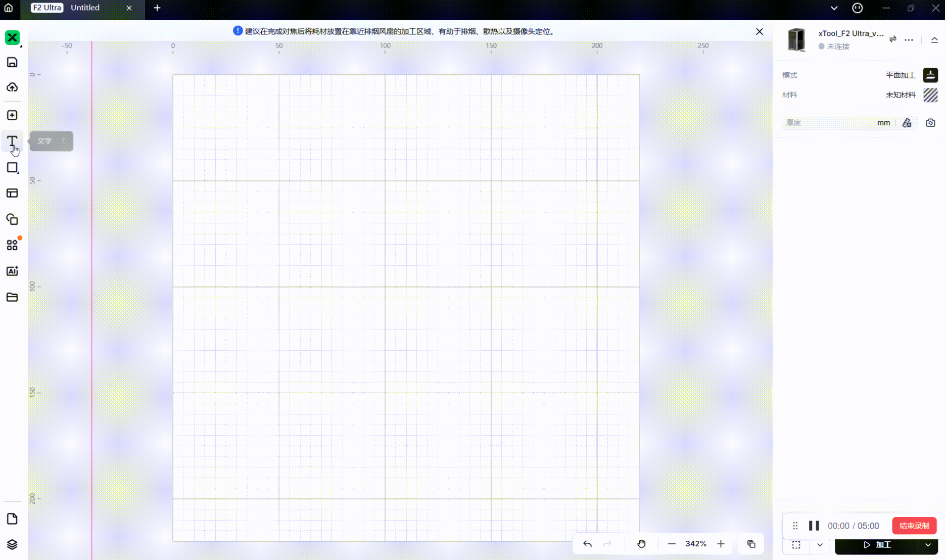
Task: Open the layers panel icon
Action: 12,544
